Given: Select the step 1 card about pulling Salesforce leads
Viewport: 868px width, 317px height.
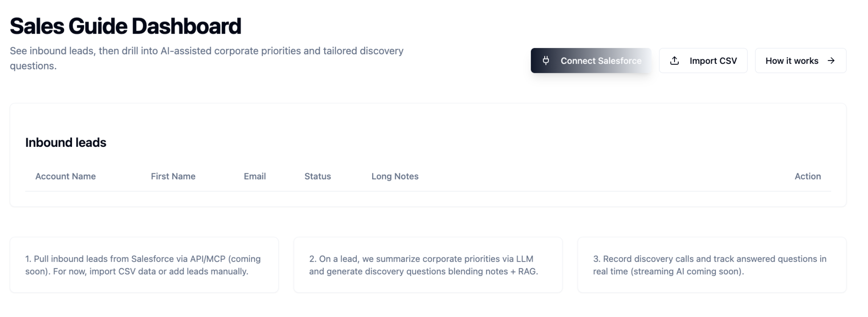Looking at the screenshot, I should 144,265.
